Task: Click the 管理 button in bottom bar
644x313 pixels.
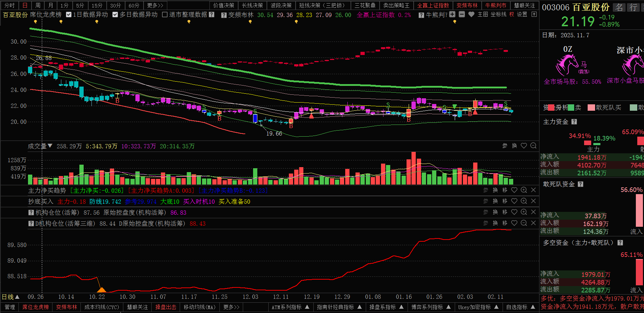Action: pyautogui.click(x=10, y=307)
